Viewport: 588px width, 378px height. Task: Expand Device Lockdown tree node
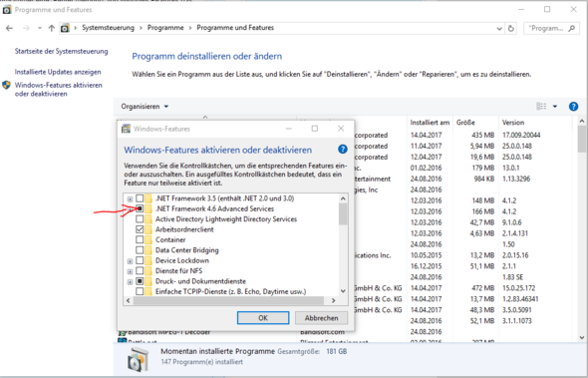(130, 261)
